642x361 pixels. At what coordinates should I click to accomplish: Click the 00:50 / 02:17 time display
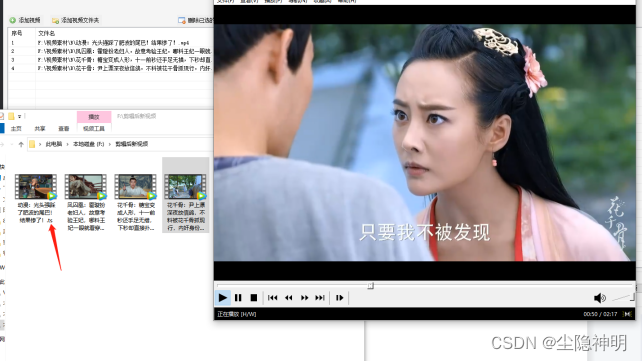600,314
